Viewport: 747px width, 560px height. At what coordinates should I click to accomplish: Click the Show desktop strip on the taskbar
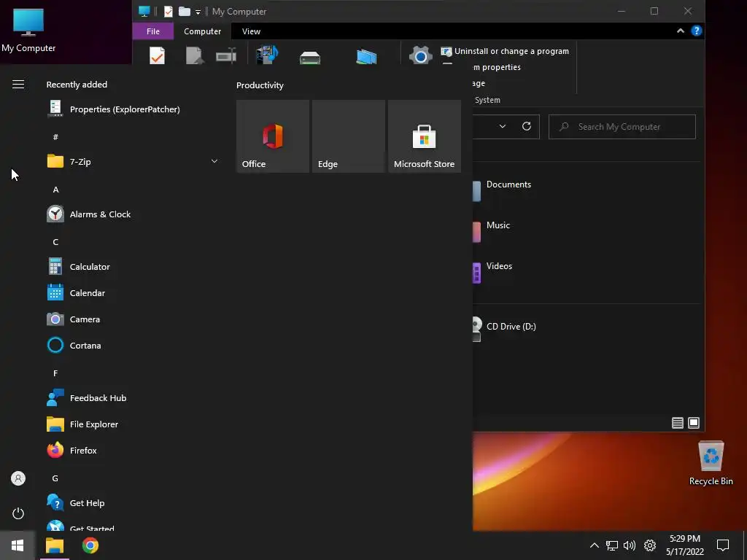[745, 545]
